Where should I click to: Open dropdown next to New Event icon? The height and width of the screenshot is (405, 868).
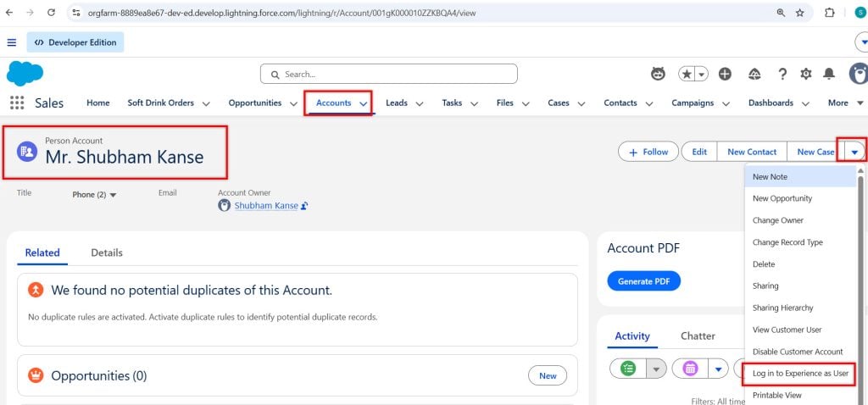pos(719,369)
